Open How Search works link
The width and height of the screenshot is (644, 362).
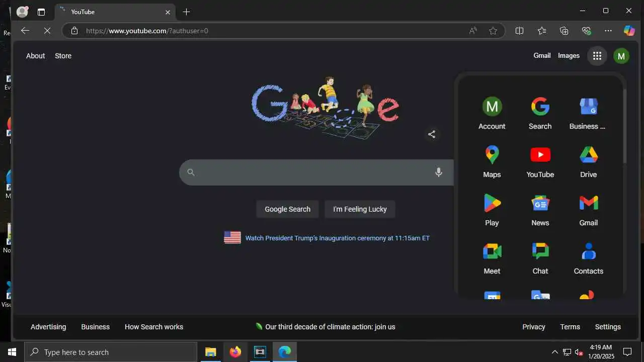154,327
